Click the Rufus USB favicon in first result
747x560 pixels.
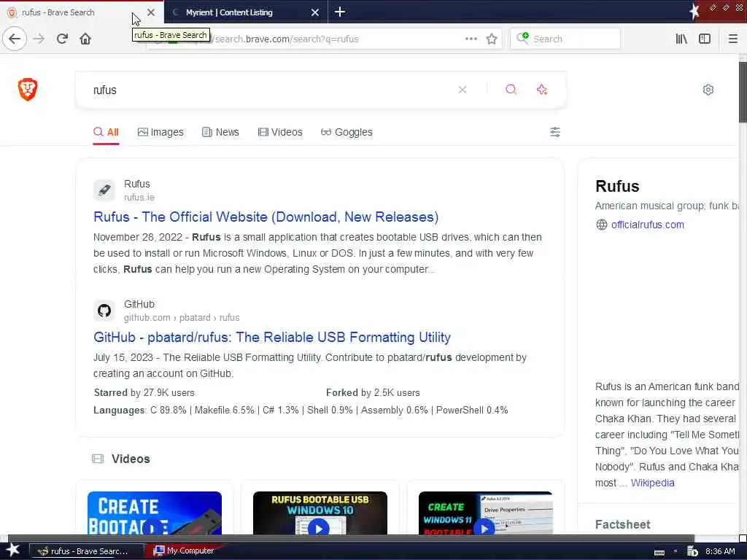(x=104, y=190)
